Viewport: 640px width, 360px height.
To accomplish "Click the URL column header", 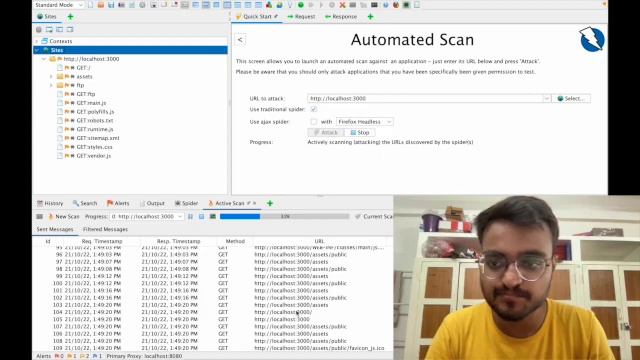I will pos(319,241).
